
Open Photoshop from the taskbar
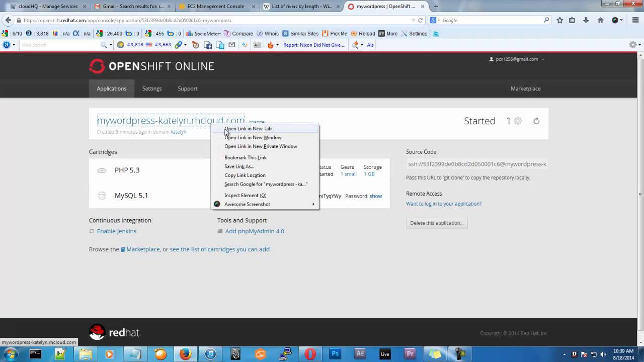pos(335,354)
